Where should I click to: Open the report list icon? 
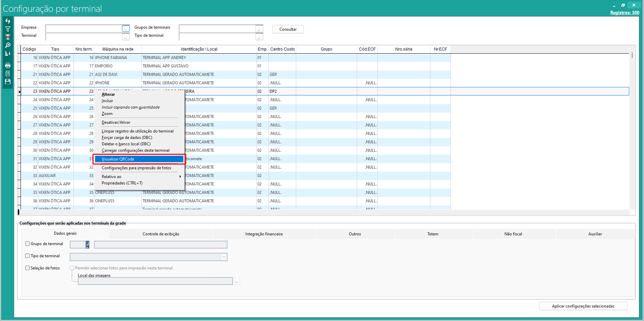(x=8, y=74)
